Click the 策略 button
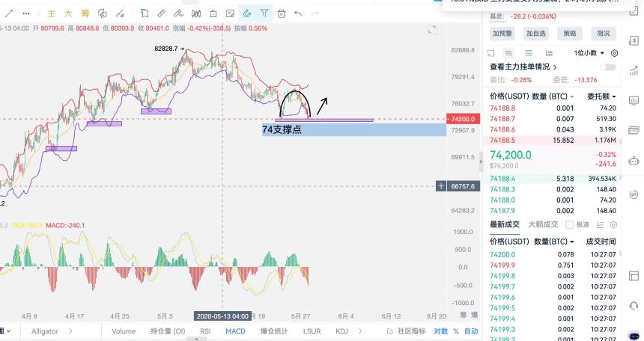 click(x=570, y=33)
